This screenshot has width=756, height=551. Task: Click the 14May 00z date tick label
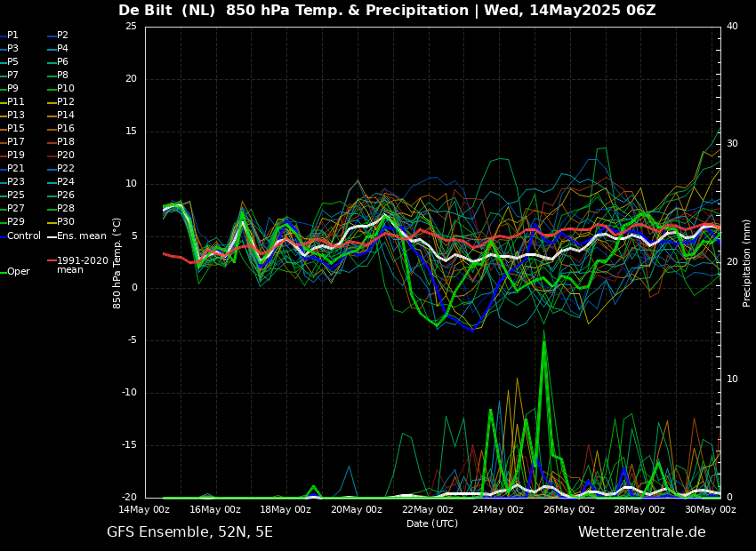coord(144,510)
